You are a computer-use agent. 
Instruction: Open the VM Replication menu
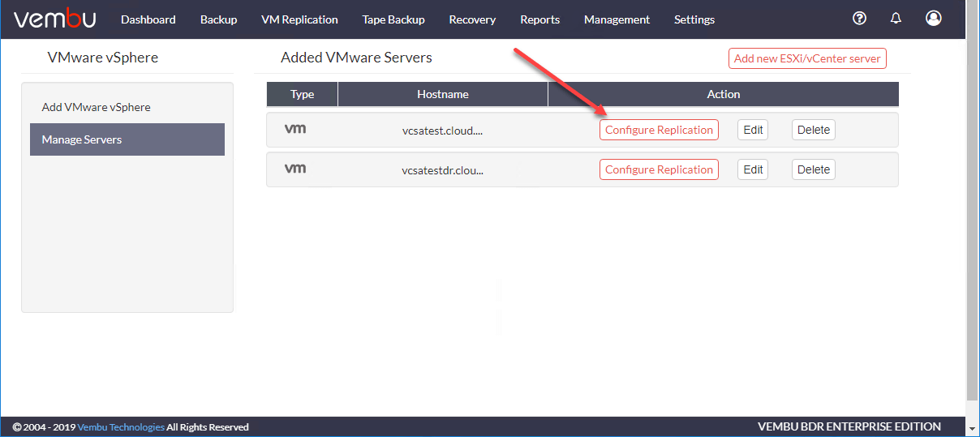coord(299,19)
